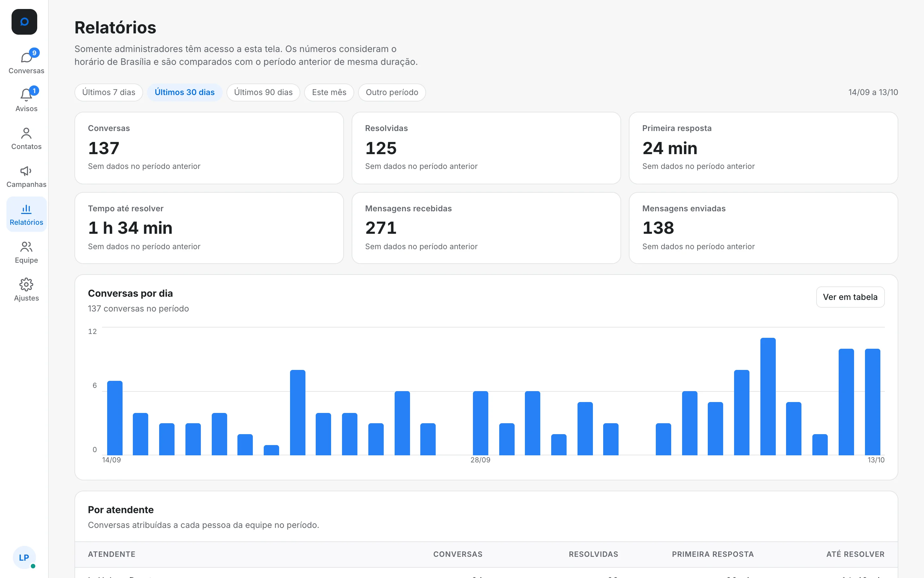Open Ajustes gear icon

[x=26, y=285]
